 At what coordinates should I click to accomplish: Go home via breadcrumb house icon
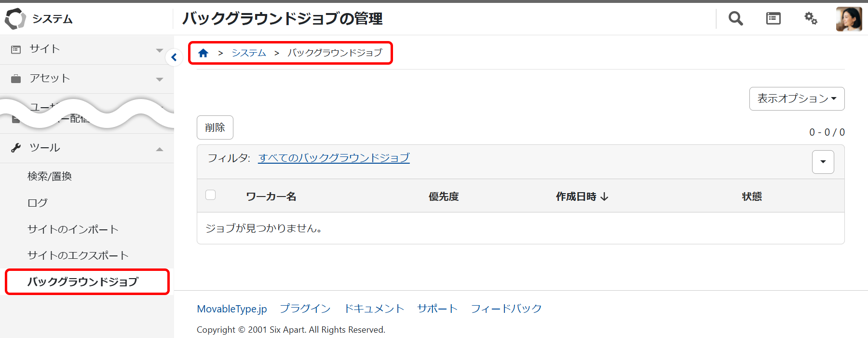pos(203,53)
